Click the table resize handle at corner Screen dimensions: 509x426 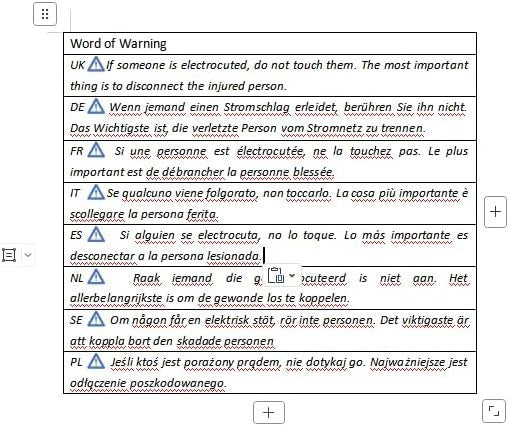click(x=494, y=411)
